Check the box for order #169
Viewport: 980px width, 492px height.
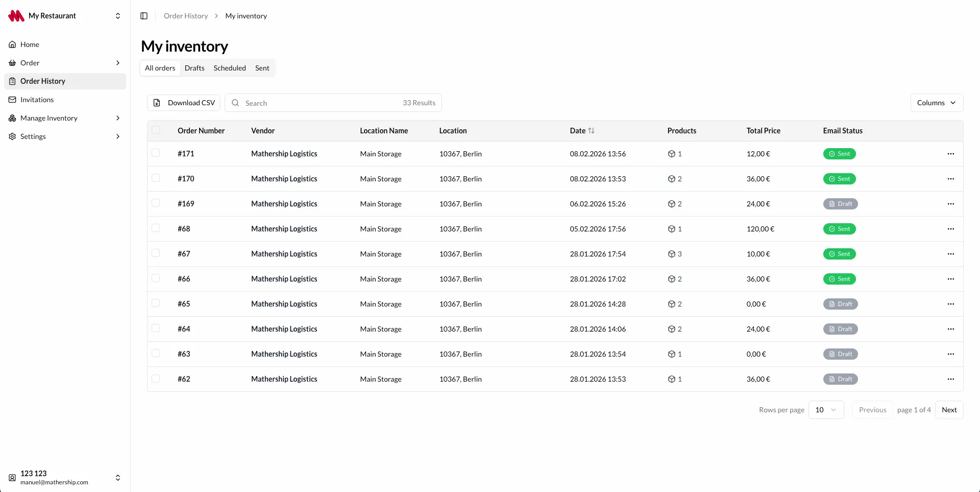156,203
